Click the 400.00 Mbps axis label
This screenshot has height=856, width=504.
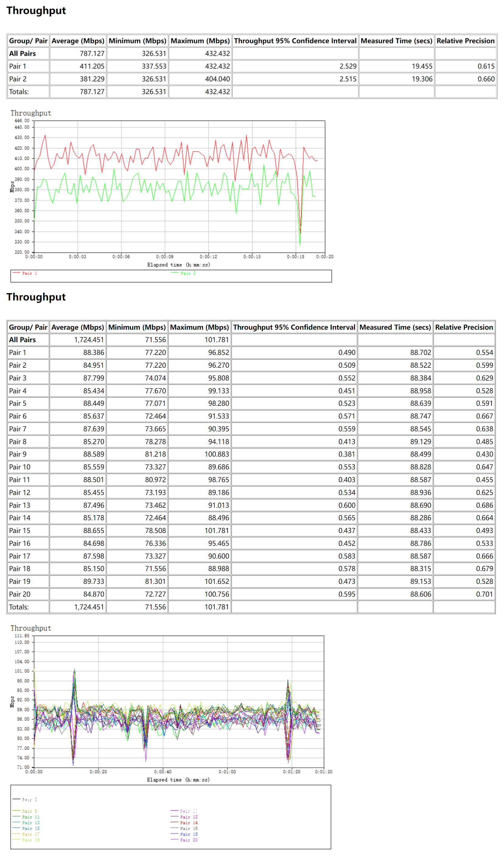[x=22, y=169]
